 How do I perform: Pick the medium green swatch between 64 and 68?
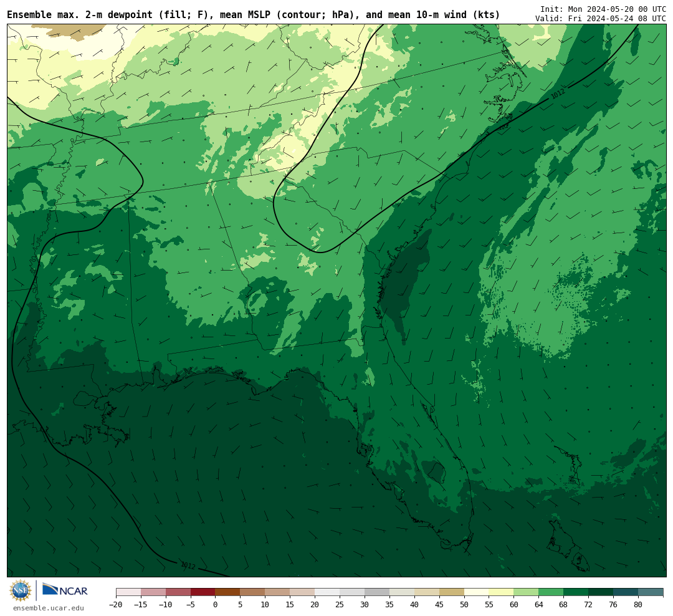[551, 592]
